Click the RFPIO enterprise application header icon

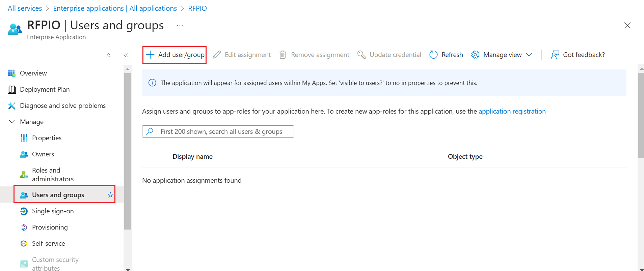tap(15, 29)
